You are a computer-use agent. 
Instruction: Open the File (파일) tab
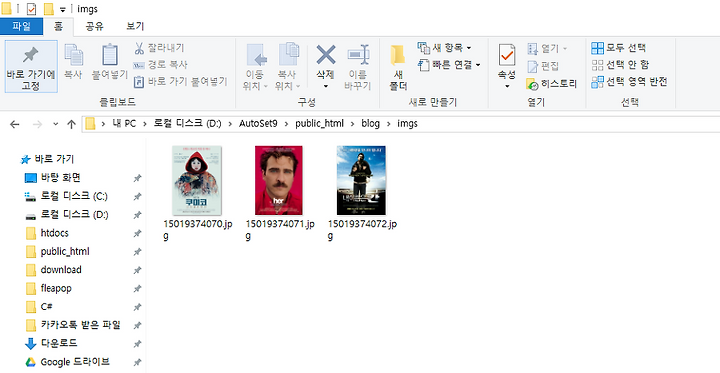coord(22,26)
